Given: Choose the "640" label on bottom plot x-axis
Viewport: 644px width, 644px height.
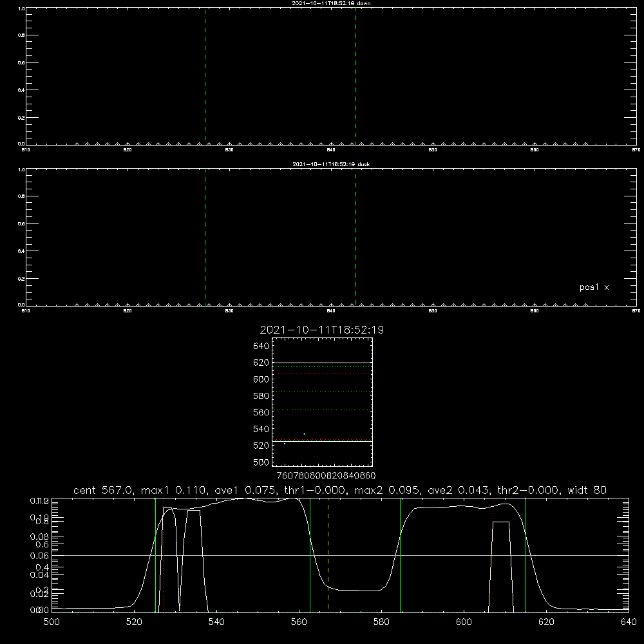Looking at the screenshot, I should click(629, 622).
